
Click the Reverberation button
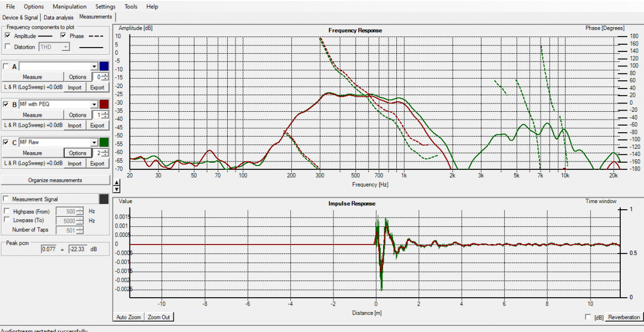[x=624, y=317]
